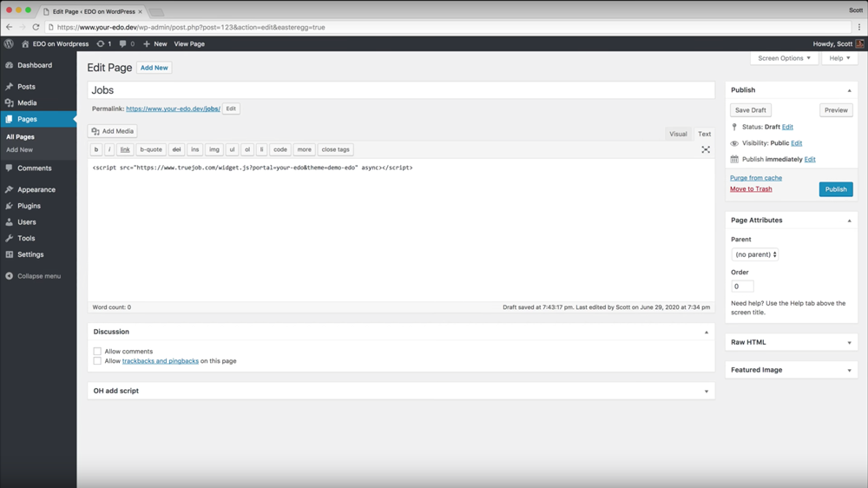Click close tags toolbar button
Viewport: 868px width, 488px height.
pos(335,149)
